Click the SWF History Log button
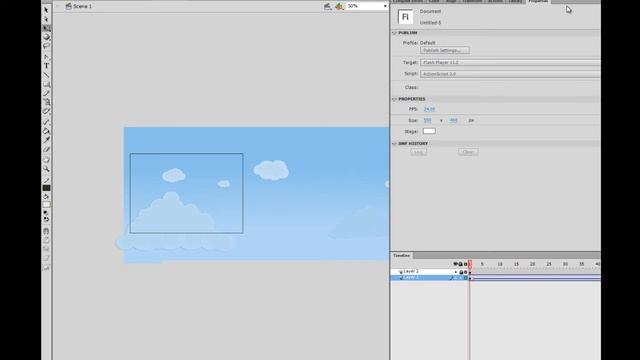The image size is (640, 360). 418,152
